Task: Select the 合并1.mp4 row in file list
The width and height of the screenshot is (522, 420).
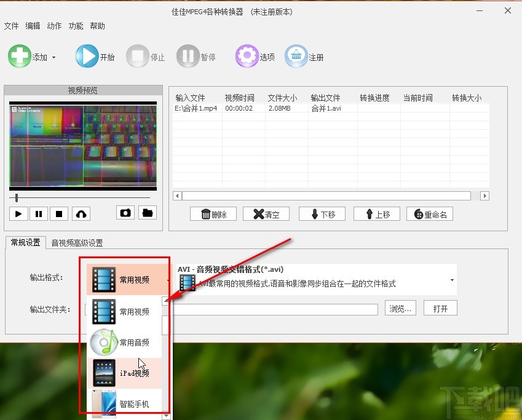Action: 197,108
